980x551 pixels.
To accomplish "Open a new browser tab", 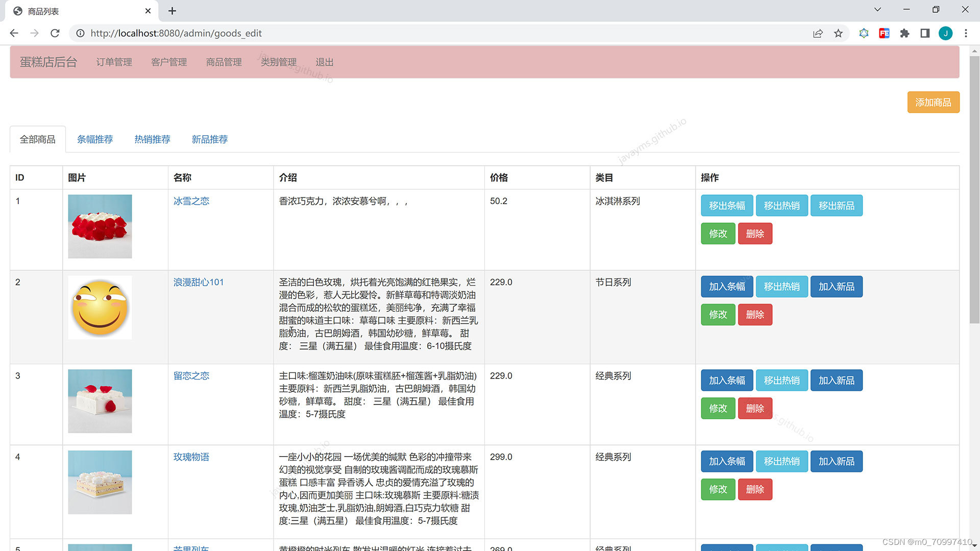I will [x=172, y=11].
